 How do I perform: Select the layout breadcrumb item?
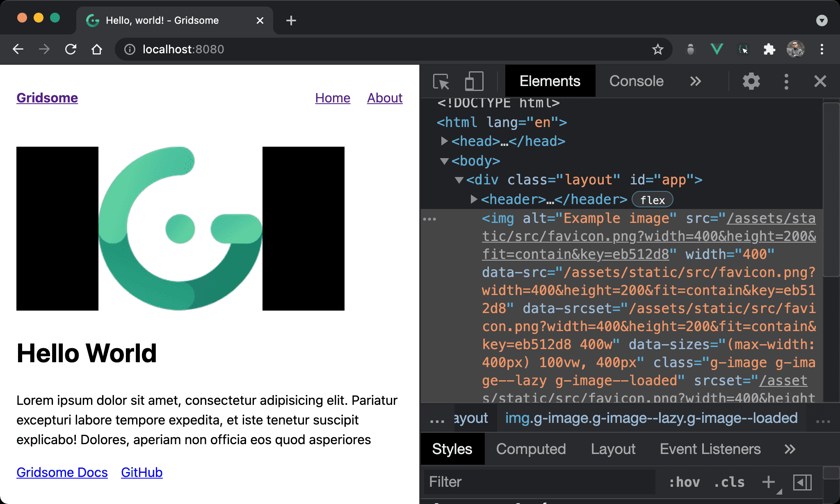pyautogui.click(x=471, y=418)
